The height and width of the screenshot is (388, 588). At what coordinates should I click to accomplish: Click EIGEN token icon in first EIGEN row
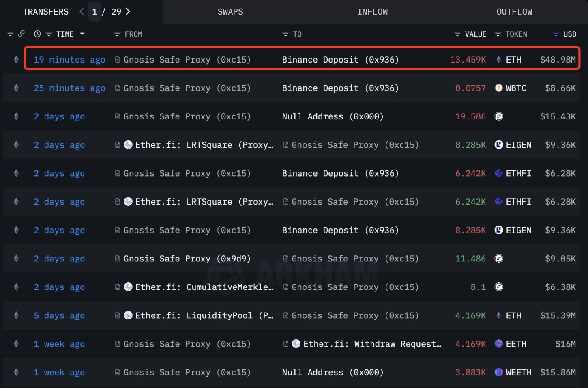499,145
